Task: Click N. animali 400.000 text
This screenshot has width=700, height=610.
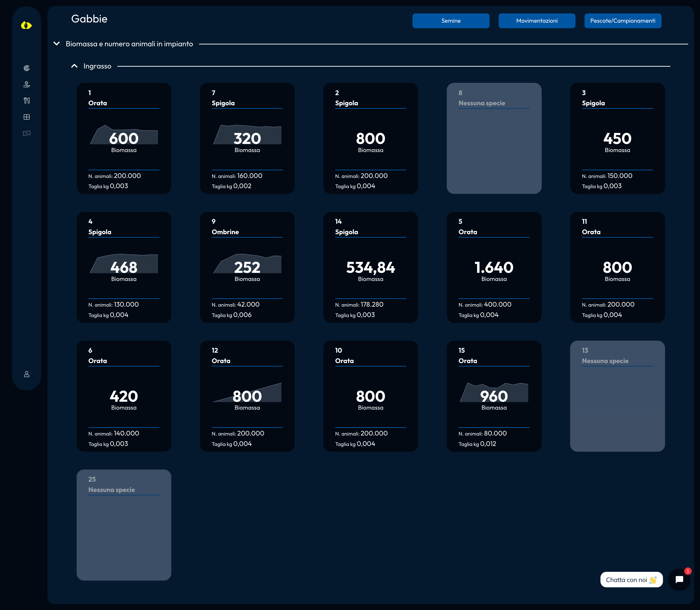Action: [x=485, y=305]
